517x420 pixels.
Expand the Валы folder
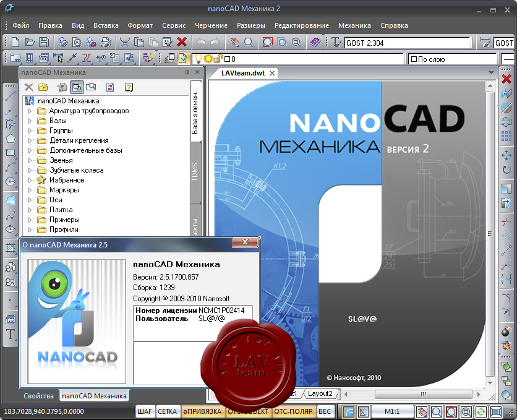pyautogui.click(x=30, y=121)
